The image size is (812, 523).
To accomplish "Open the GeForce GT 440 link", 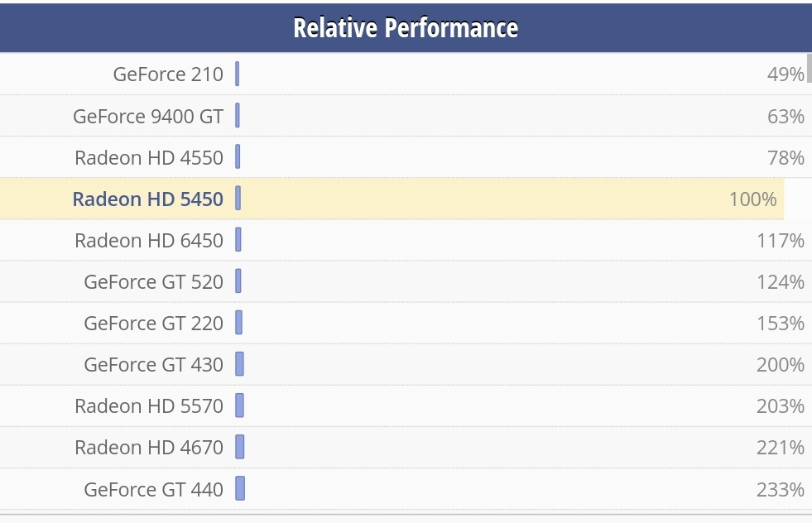I will [x=153, y=489].
